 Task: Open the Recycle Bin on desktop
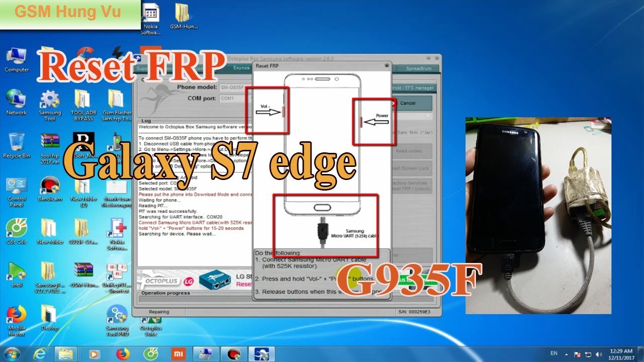click(x=17, y=146)
